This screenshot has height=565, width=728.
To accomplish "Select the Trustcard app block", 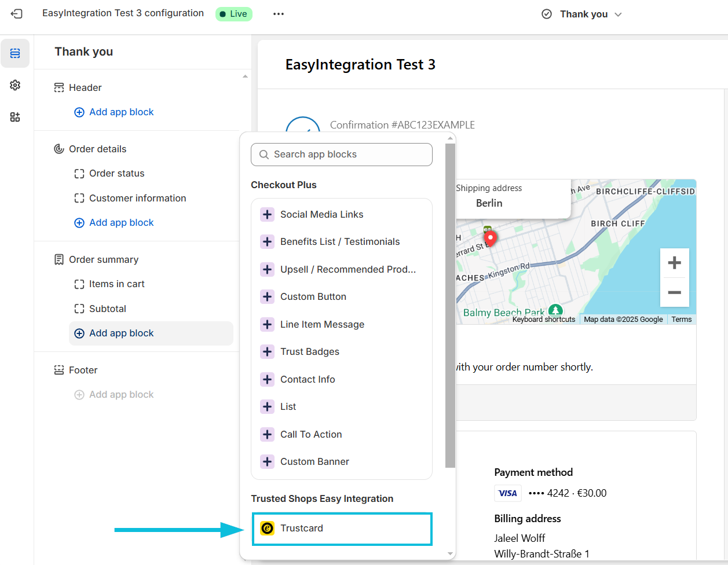I will click(342, 529).
